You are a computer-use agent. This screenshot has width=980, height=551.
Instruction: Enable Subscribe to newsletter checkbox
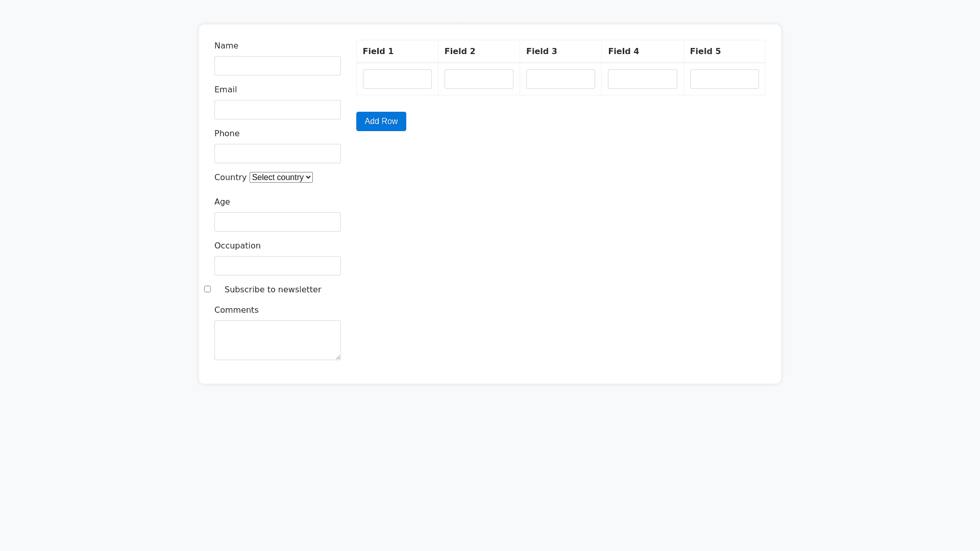[207, 289]
